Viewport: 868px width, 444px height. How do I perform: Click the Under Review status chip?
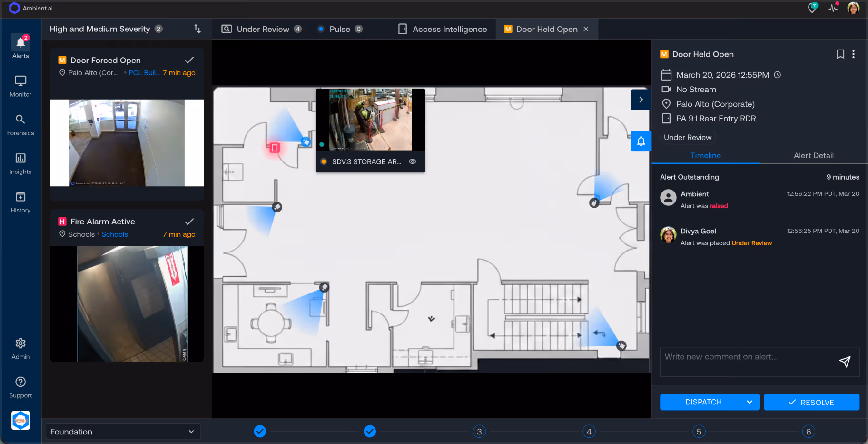pos(688,137)
